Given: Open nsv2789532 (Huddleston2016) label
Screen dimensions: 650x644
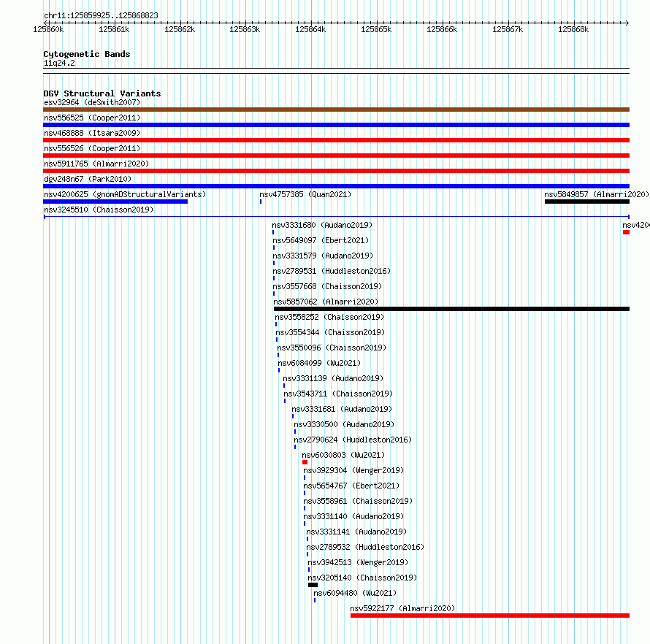Looking at the screenshot, I should click(x=364, y=547).
